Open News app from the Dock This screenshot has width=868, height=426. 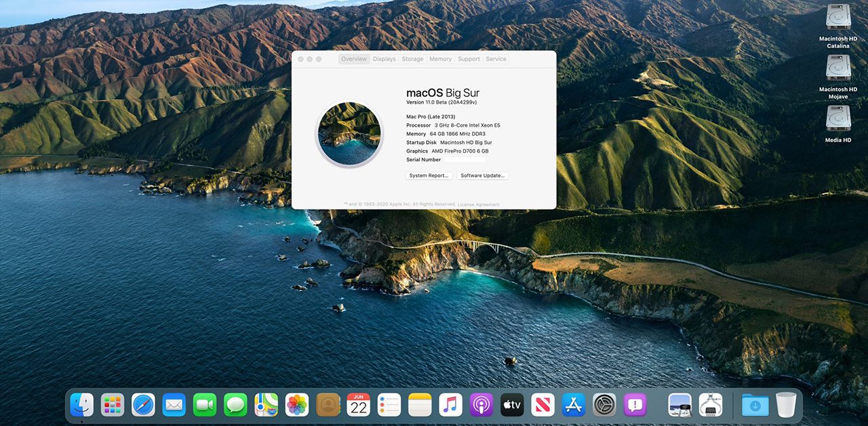pos(543,405)
